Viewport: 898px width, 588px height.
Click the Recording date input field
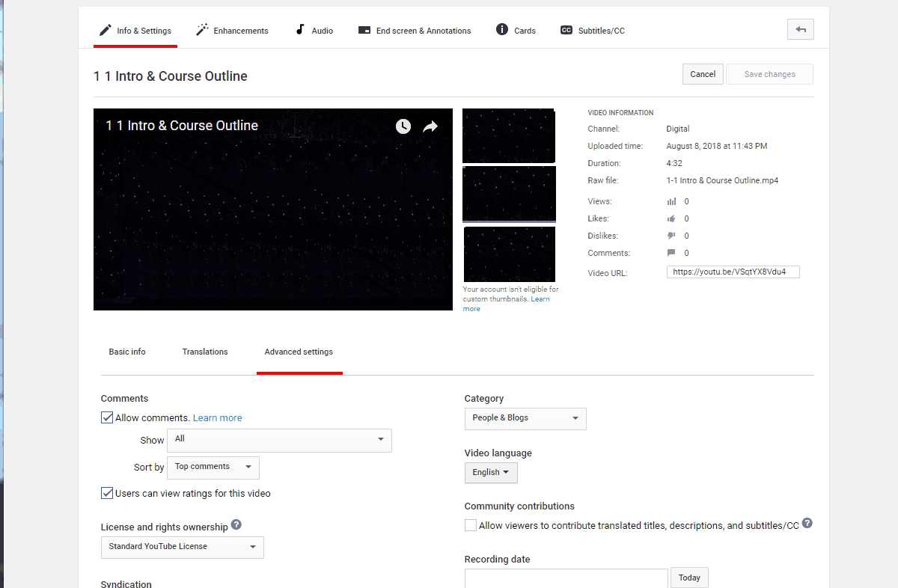(x=566, y=578)
